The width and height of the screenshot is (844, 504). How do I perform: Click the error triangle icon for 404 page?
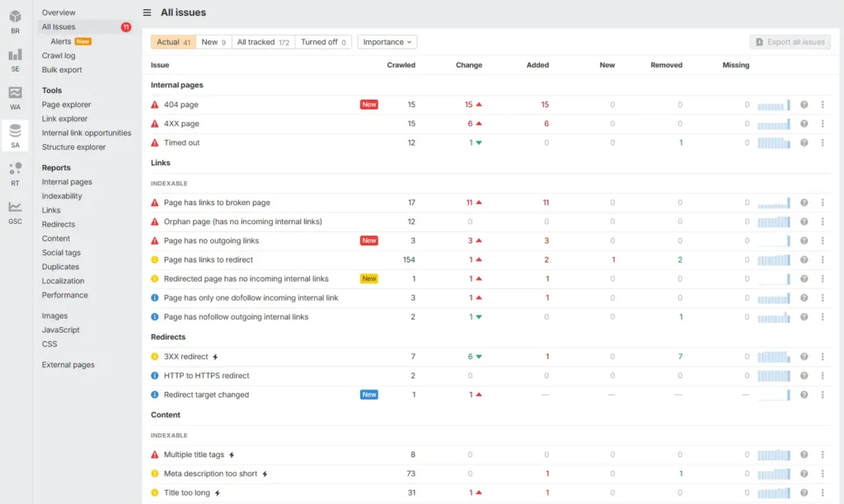coord(155,105)
